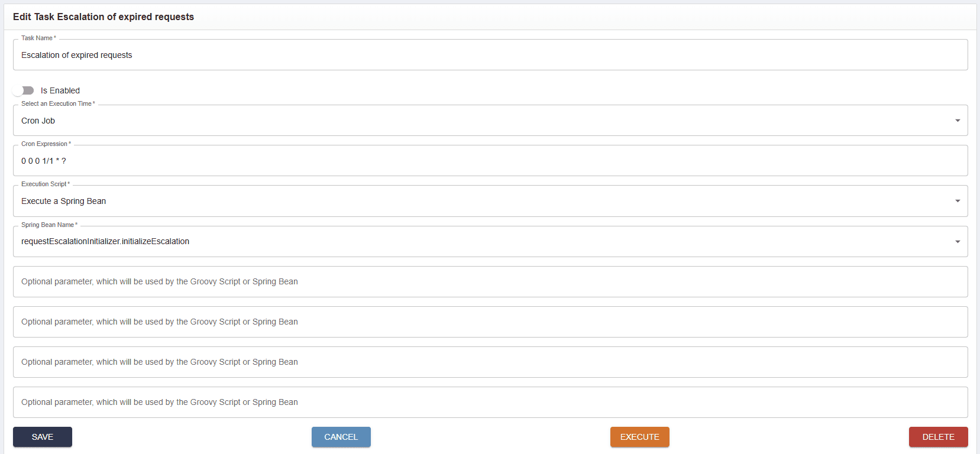Open the 'Execute a Spring Bean' combo box
The height and width of the screenshot is (454, 980).
[x=473, y=201]
